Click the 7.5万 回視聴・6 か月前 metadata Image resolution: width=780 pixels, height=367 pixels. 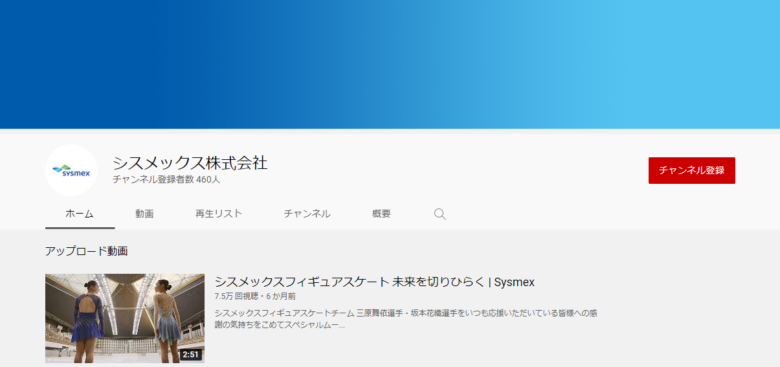255,296
